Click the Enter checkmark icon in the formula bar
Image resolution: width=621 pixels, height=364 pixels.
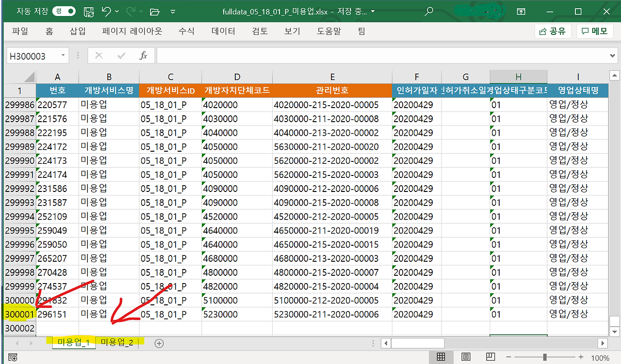point(121,56)
